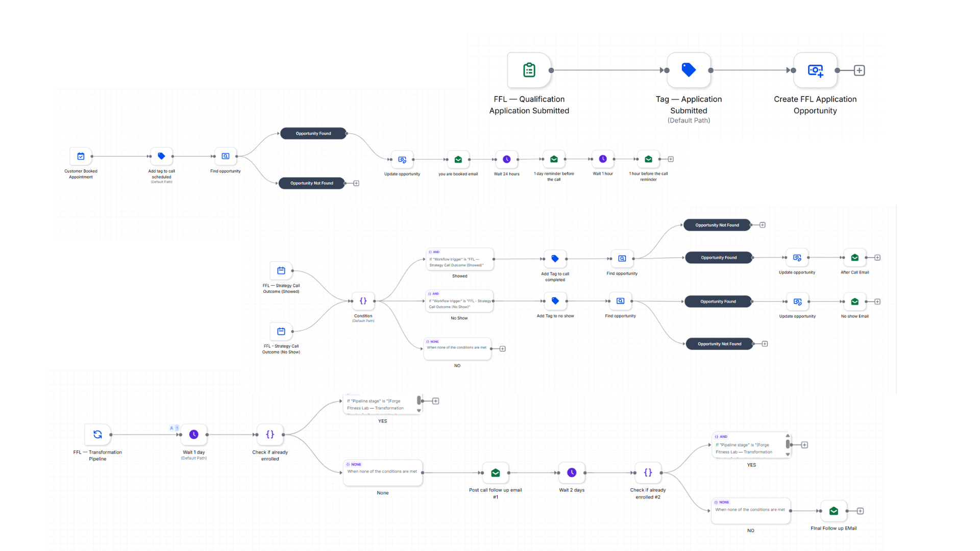Open the FFL Transformation Pipeline trigger

tap(97, 435)
